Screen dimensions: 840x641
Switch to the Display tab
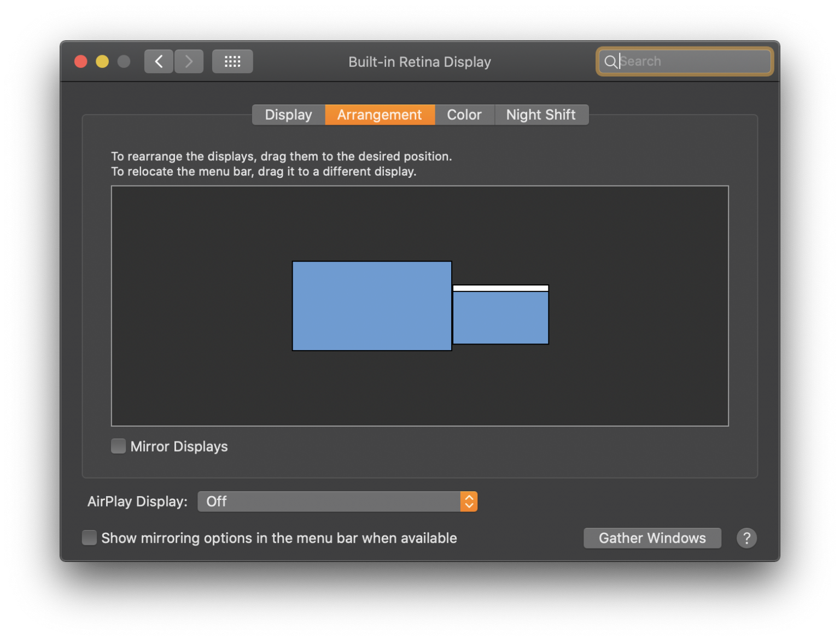click(288, 114)
